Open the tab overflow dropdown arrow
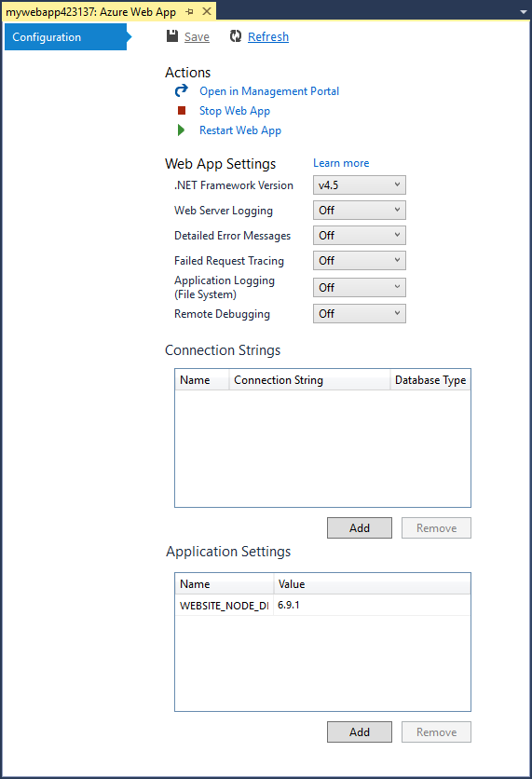532x779 pixels. click(523, 12)
